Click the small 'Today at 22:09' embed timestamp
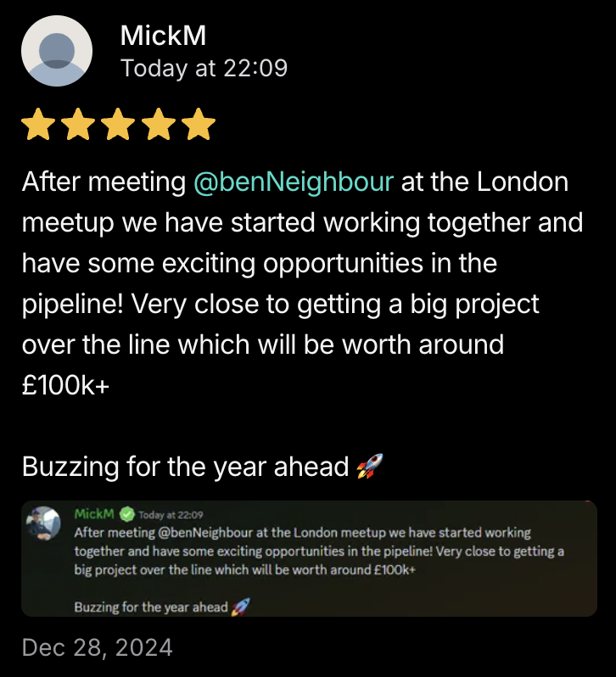The height and width of the screenshot is (677, 616). (171, 515)
